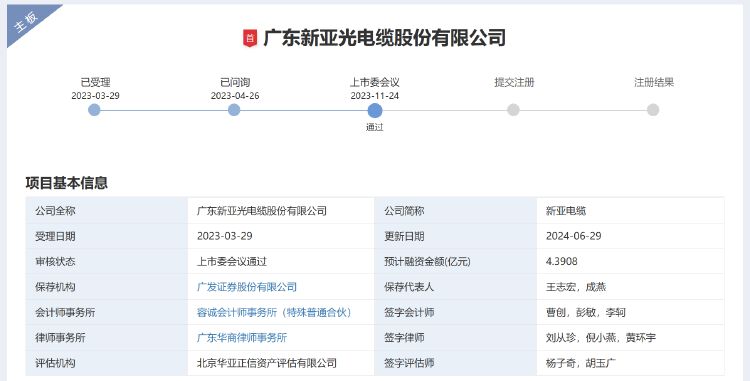This screenshot has height=381, width=750.
Task: Click the 更新日期 value 2024-06-29
Action: 574,236
